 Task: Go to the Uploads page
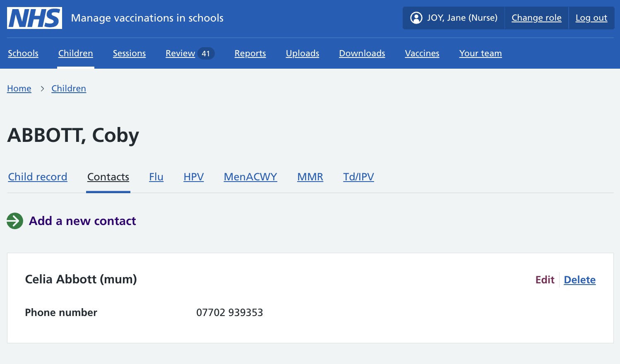[x=303, y=53]
